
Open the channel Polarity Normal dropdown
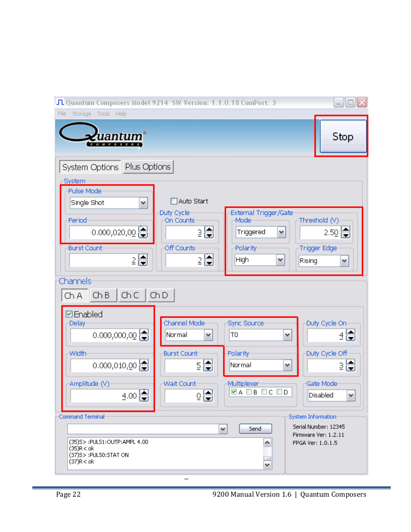[x=287, y=365]
